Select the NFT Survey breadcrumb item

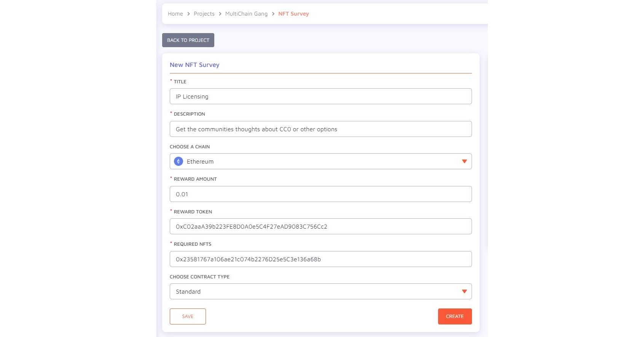click(293, 14)
